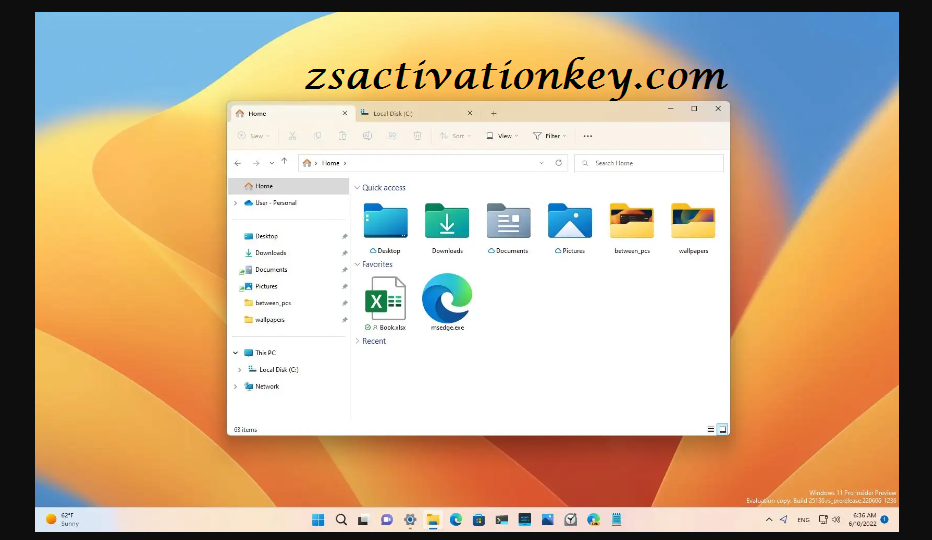
Task: Unpin Desktop using its pin icon
Action: tap(344, 237)
